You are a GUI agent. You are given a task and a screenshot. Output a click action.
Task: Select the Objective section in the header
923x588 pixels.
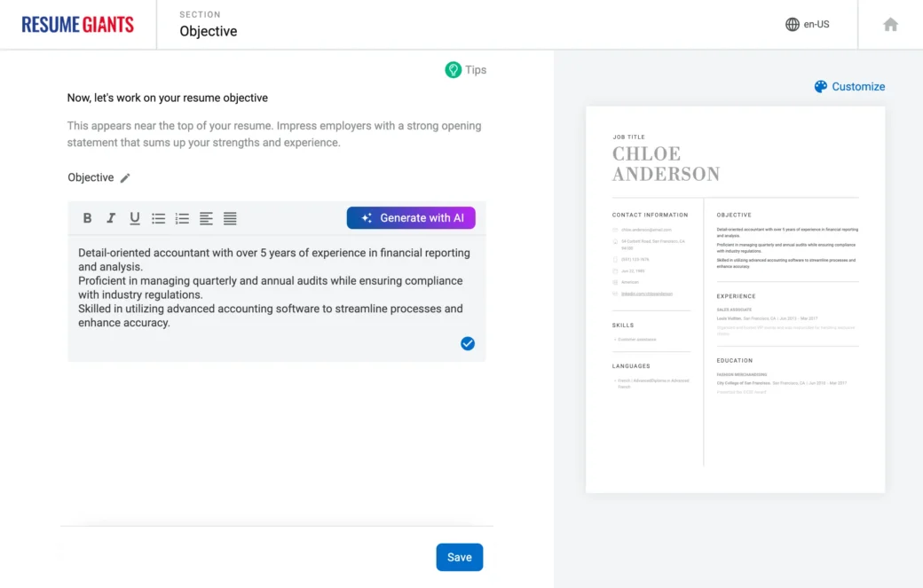tap(208, 31)
